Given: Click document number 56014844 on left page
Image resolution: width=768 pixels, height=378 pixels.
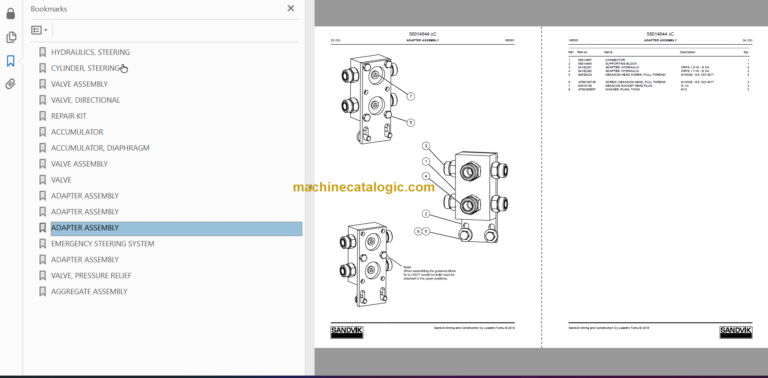Looking at the screenshot, I should click(422, 34).
